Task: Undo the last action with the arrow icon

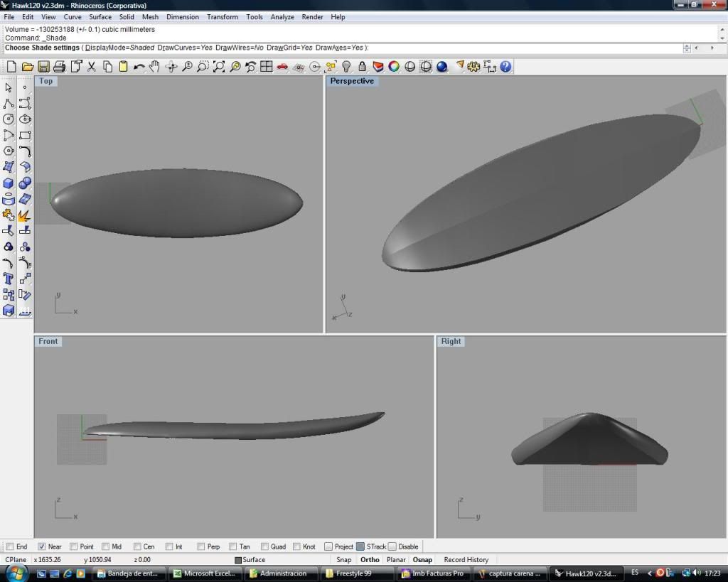Action: pos(139,67)
